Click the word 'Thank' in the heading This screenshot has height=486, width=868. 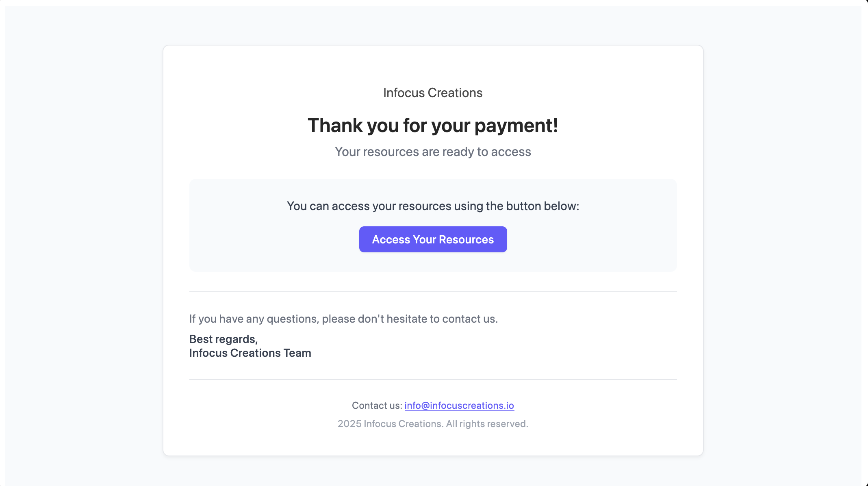(x=335, y=126)
